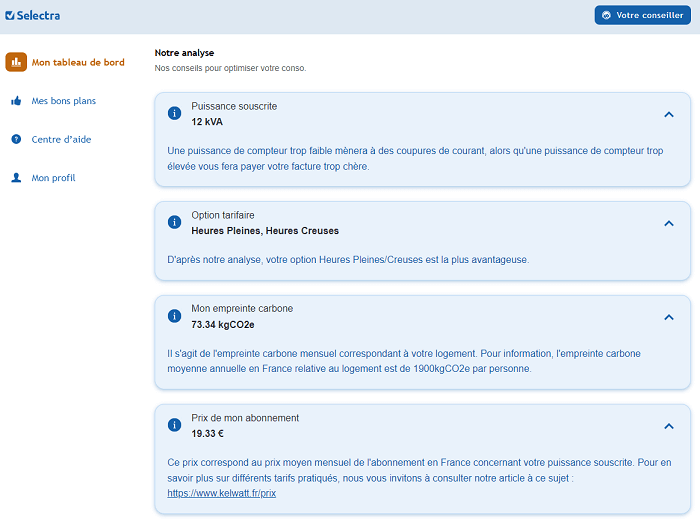The width and height of the screenshot is (700, 520).
Task: Click info icon beside Prix de mon abonnement
Action: click(175, 425)
